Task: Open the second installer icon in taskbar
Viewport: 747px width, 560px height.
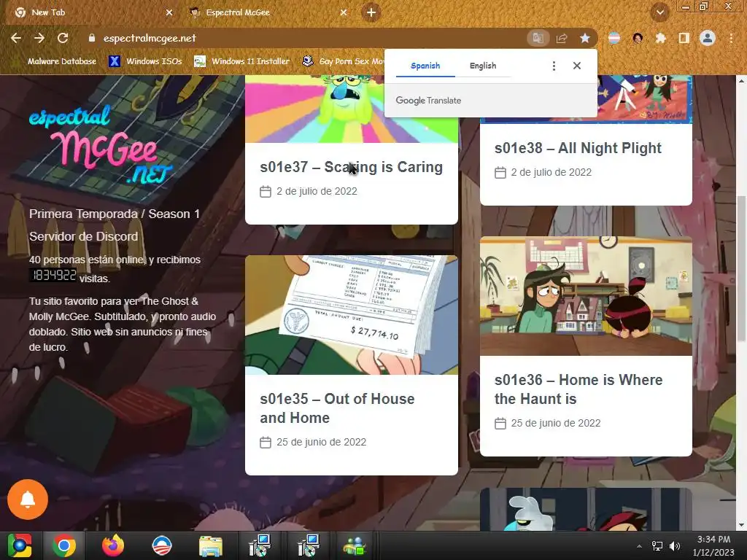Action: pyautogui.click(x=309, y=545)
